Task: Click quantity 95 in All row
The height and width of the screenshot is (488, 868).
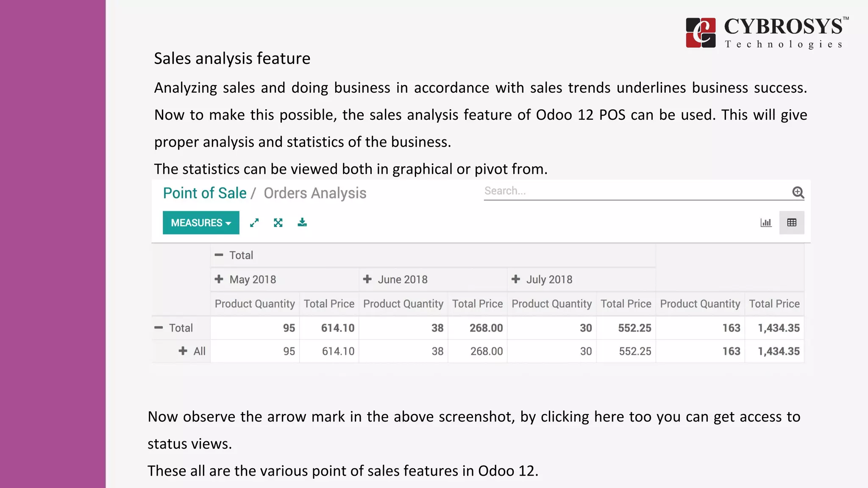Action: point(289,351)
